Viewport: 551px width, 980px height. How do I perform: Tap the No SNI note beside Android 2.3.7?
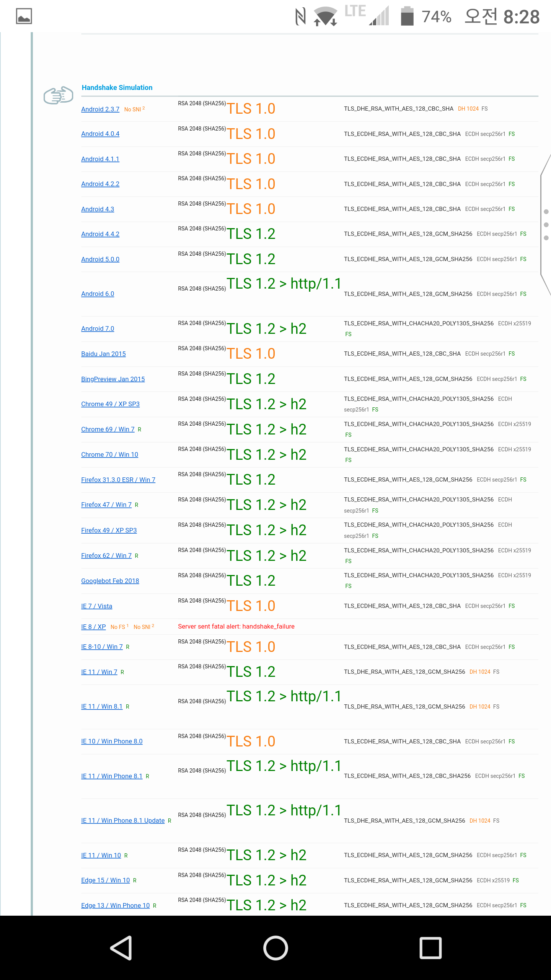pos(134,109)
